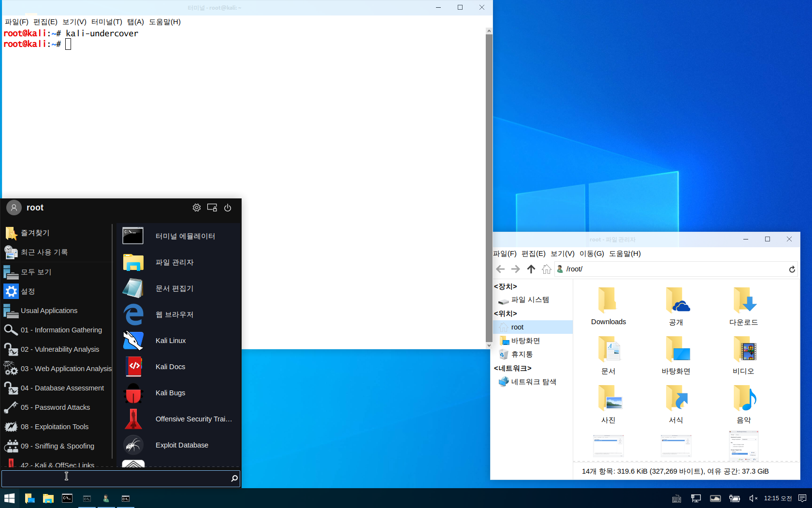The width and height of the screenshot is (812, 508).
Task: Select 즐겨찾기 category in start menu
Action: [x=57, y=233]
